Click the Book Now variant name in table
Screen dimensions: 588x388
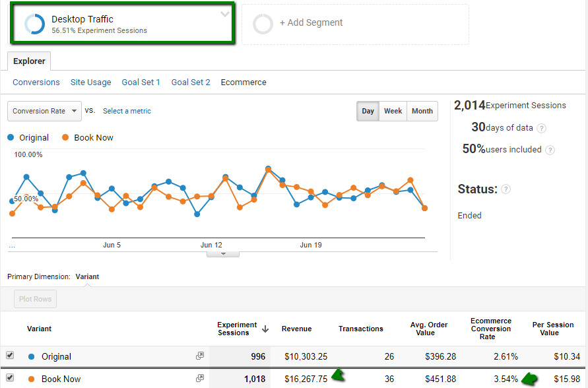(x=61, y=379)
